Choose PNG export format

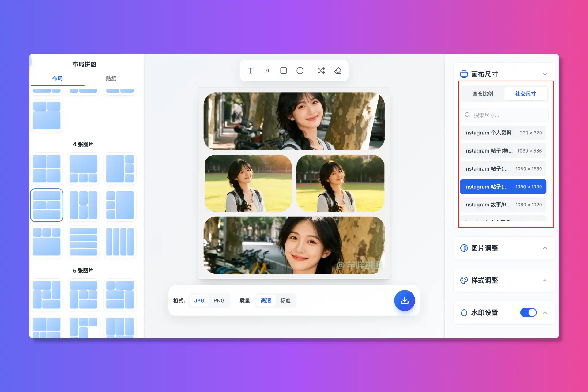pos(219,300)
